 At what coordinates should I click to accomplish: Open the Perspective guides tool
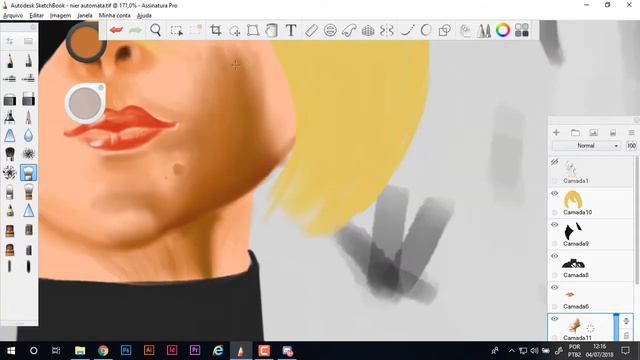368,30
